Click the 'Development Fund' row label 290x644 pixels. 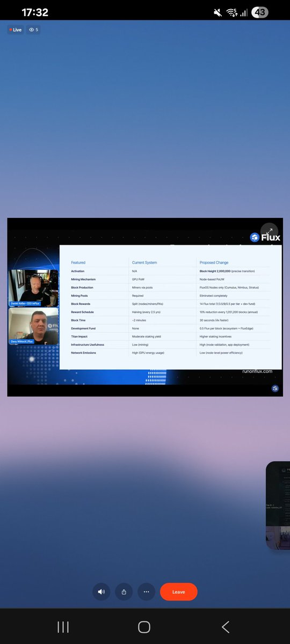point(84,328)
